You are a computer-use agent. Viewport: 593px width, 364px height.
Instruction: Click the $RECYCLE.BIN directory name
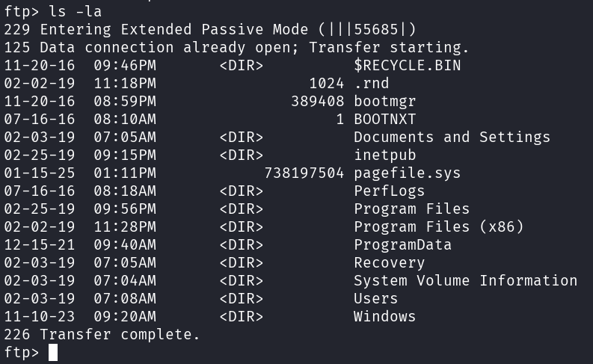pyautogui.click(x=407, y=65)
